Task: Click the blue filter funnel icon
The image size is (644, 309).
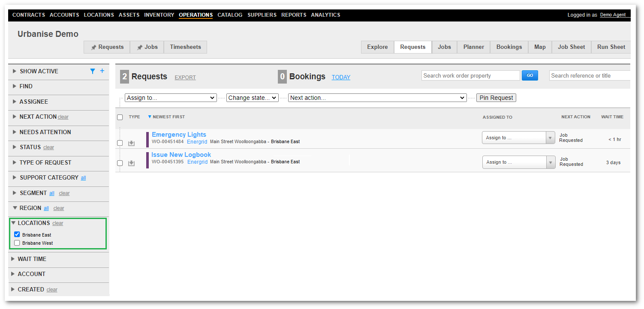Action: coord(93,71)
